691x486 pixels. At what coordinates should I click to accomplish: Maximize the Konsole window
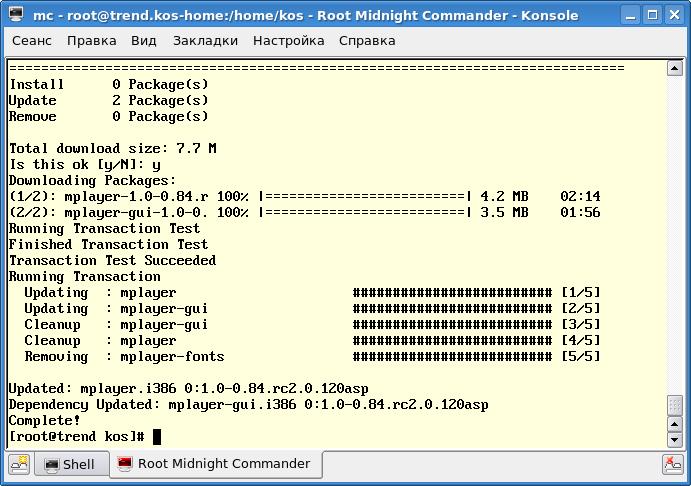[653, 15]
